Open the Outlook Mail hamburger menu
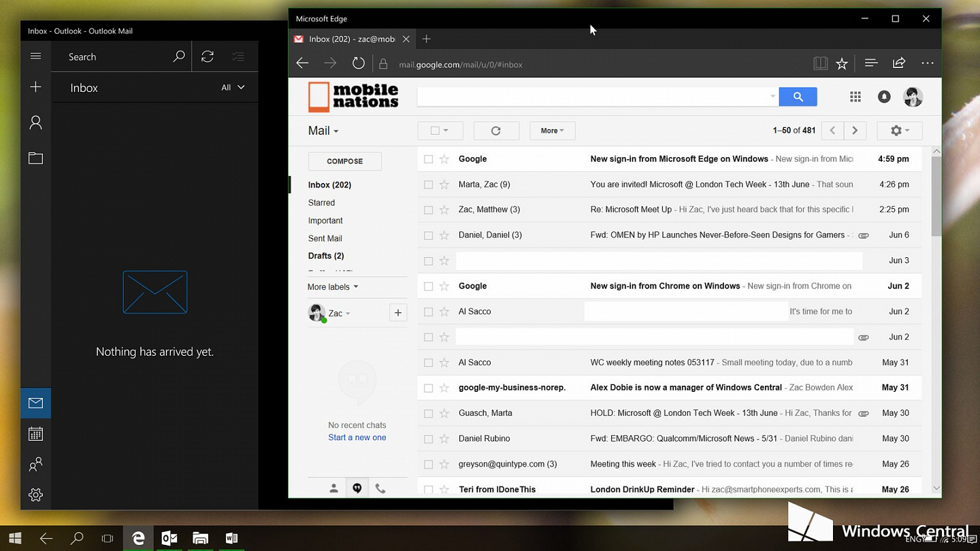This screenshot has height=551, width=980. point(36,56)
